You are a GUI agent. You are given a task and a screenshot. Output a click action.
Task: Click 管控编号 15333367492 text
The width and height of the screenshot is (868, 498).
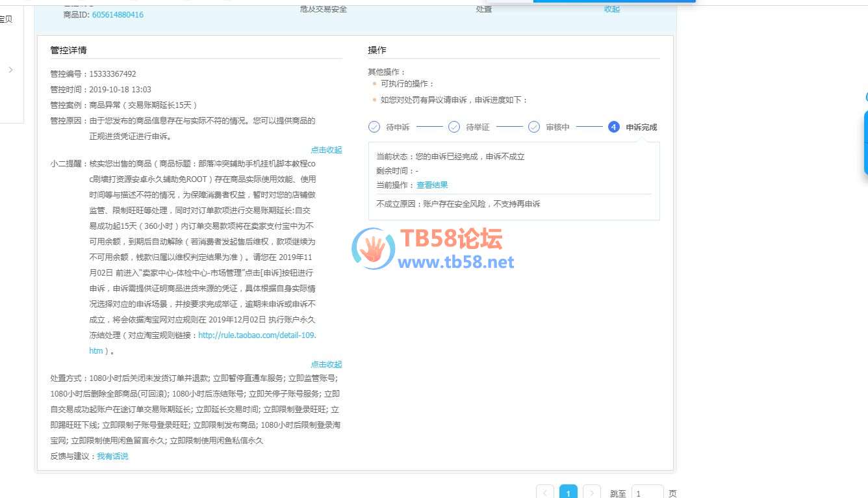coord(94,74)
